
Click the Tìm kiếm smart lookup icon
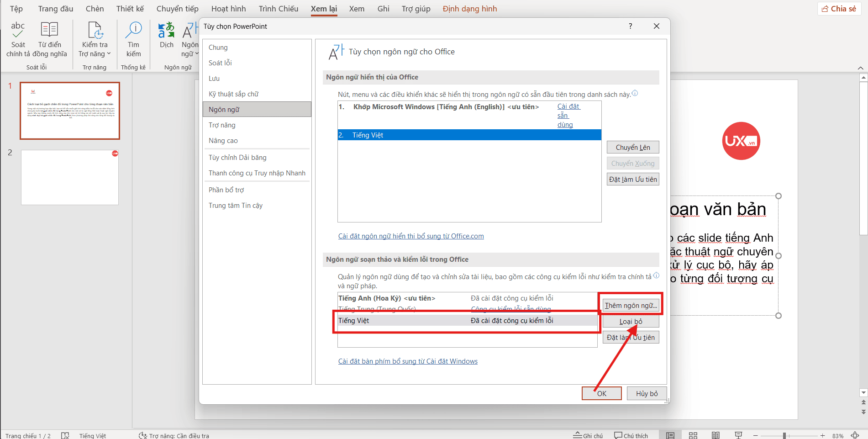(x=133, y=30)
